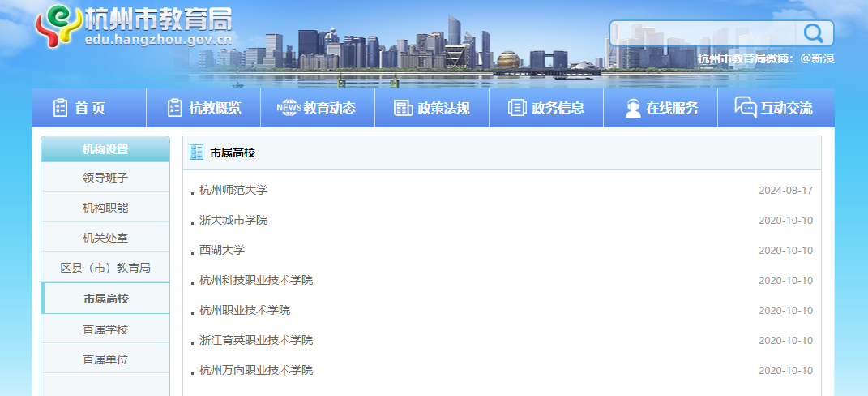
Task: Open the 杭州万向职业技术学院 link
Action: coord(256,370)
